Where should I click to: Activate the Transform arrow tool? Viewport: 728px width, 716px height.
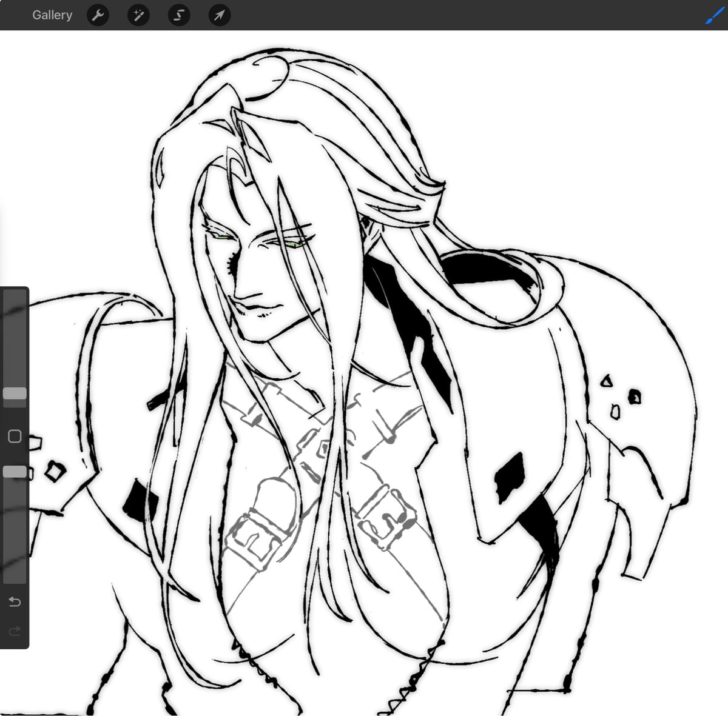tap(220, 15)
